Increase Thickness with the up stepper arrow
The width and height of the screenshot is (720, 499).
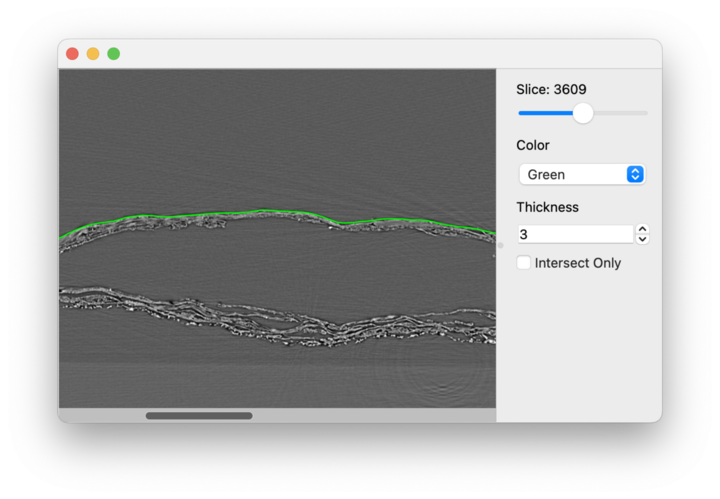pyautogui.click(x=642, y=229)
